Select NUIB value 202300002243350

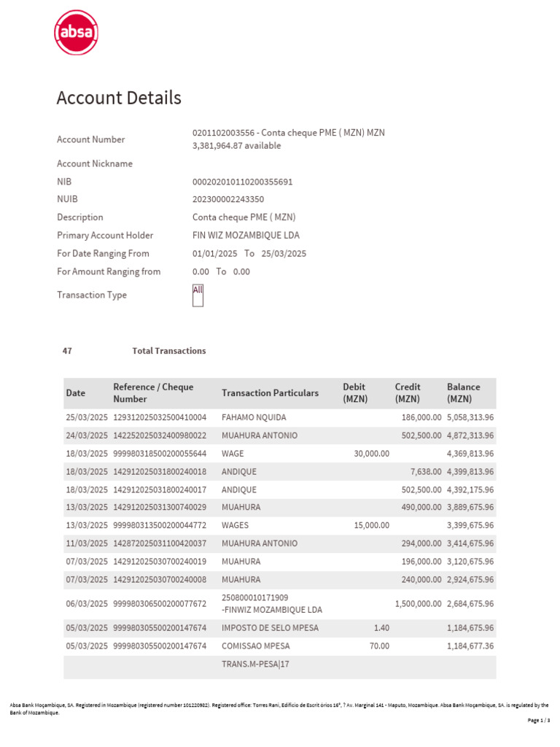pyautogui.click(x=228, y=199)
